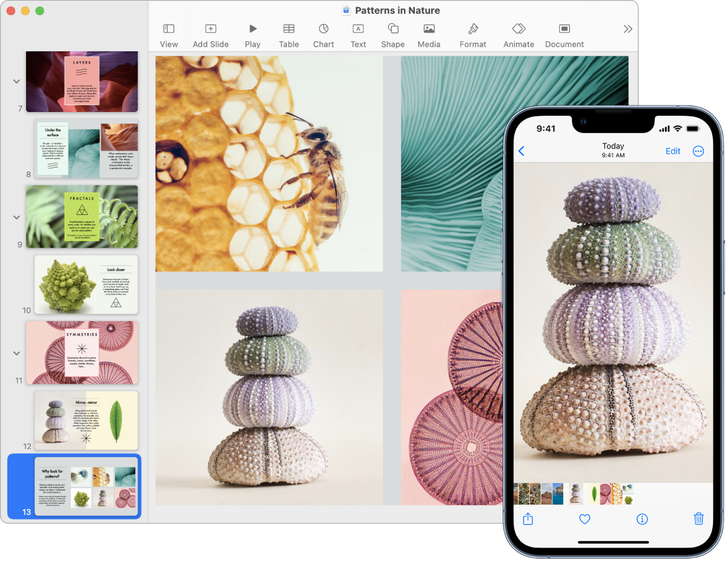
Task: Mark the urchin photo as a favorite
Action: point(585,519)
